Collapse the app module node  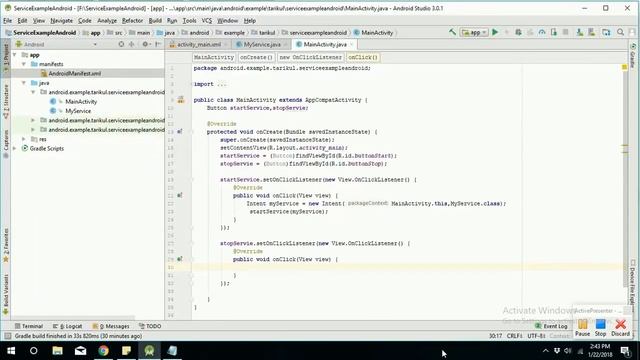(15, 54)
